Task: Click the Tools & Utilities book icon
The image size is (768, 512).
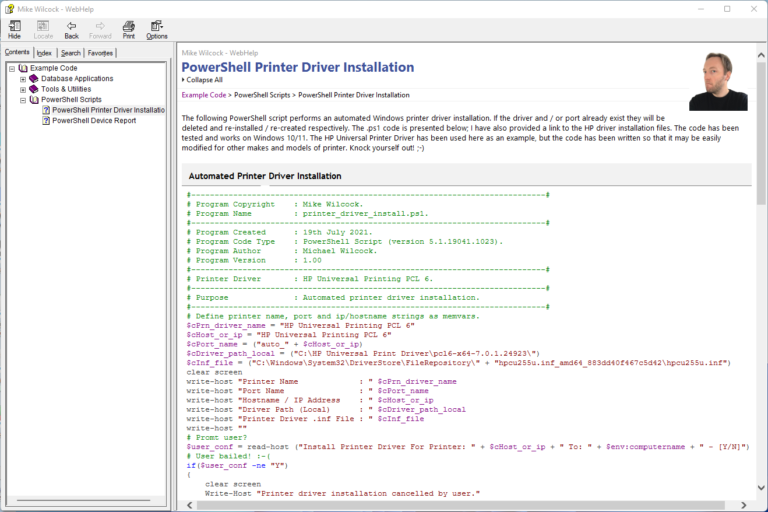Action: point(34,89)
